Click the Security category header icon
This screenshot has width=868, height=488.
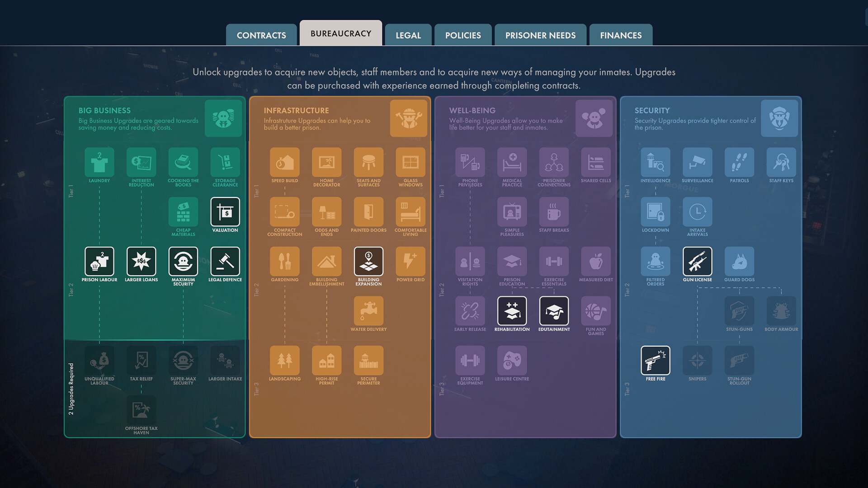(x=779, y=118)
